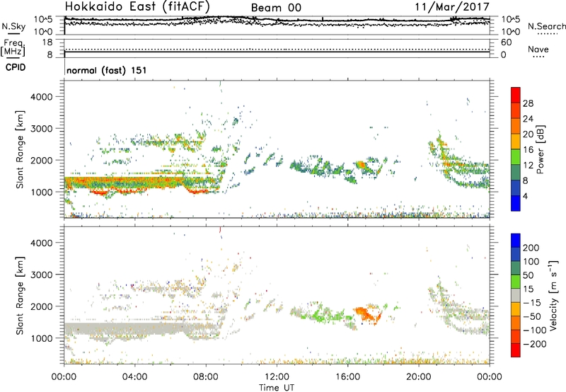566x392 pixels.
Task: Click the '-200' label on the Velocity color bar
Action: click(x=534, y=344)
